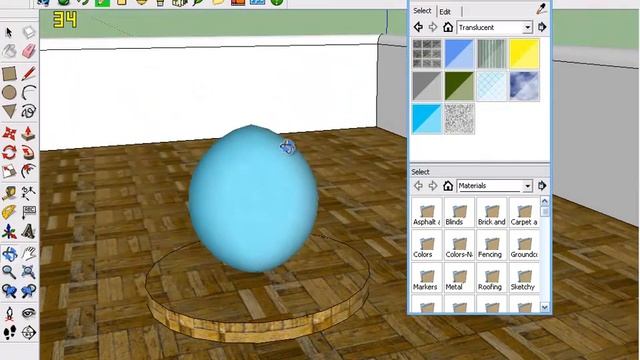Activate the Paint Bucket tool
The height and width of the screenshot is (360, 640).
(9, 51)
